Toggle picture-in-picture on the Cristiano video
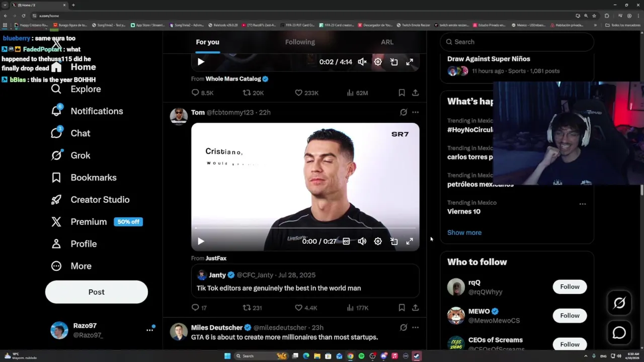Viewport: 644px width, 362px height. [394, 241]
